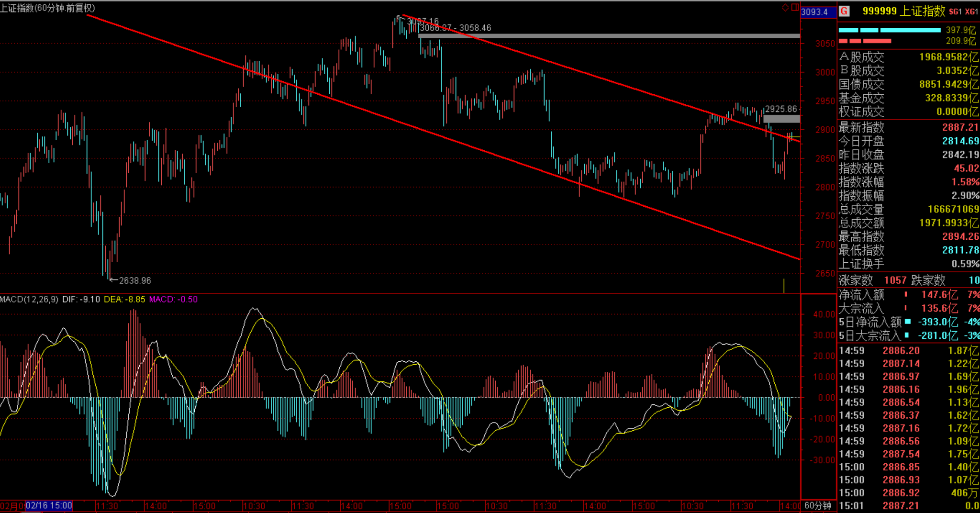Click the DIF: -9.10 value

click(81, 299)
